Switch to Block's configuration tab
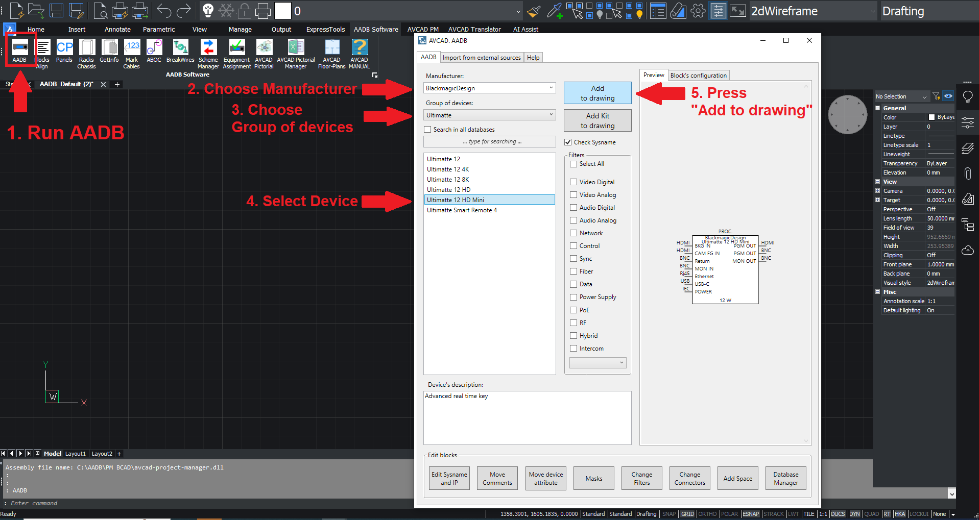The height and width of the screenshot is (520, 980). tap(698, 75)
